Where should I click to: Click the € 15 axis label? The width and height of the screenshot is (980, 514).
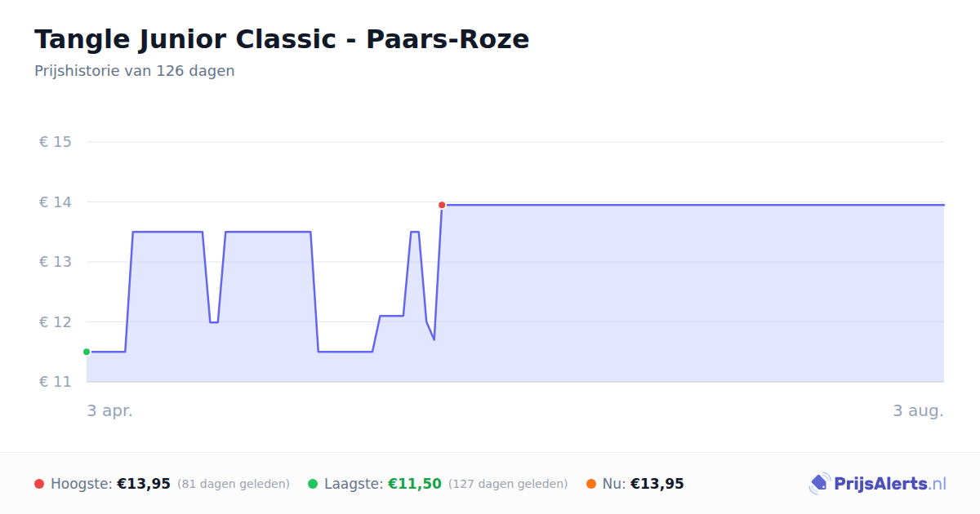point(56,142)
